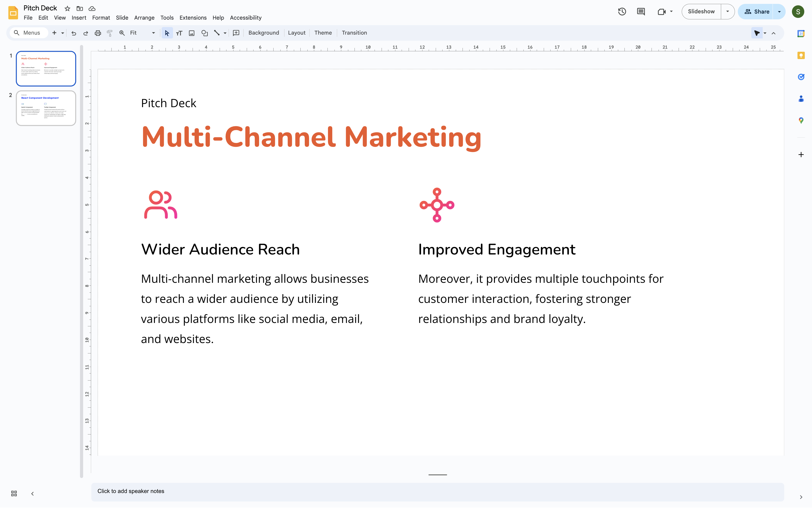Open the pointer mode dropdown arrow

765,33
